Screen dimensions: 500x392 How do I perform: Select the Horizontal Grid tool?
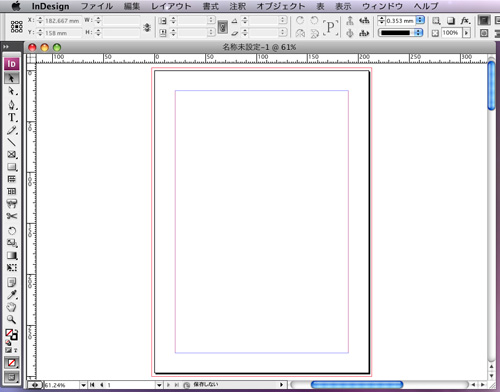pos(11,179)
